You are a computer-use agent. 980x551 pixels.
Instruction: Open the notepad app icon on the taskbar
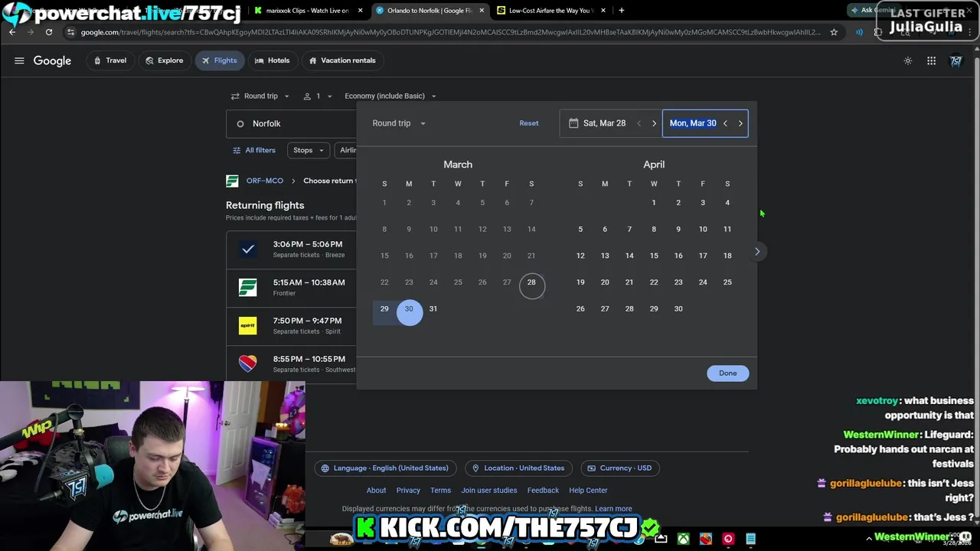751,539
